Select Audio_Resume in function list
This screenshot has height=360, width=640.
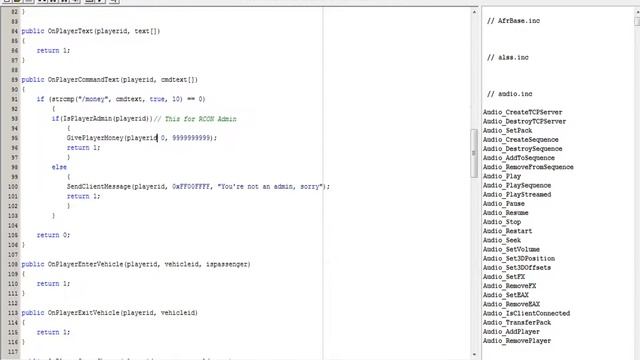click(x=506, y=213)
